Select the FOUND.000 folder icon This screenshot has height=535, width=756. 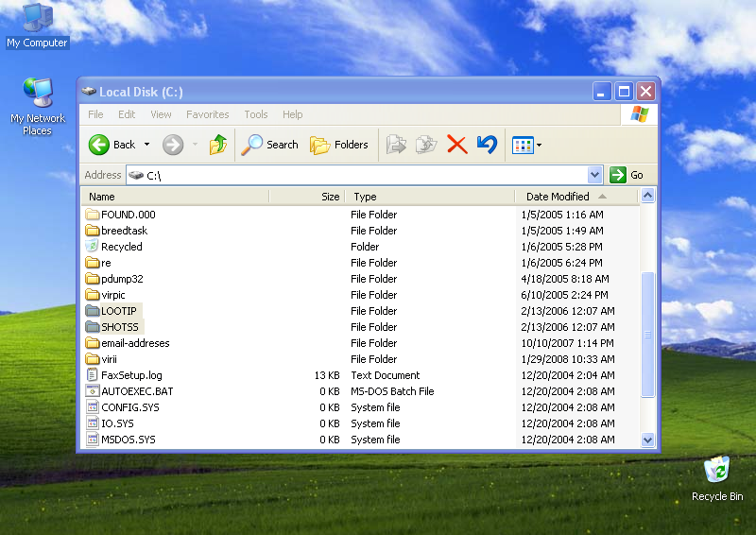pos(92,215)
